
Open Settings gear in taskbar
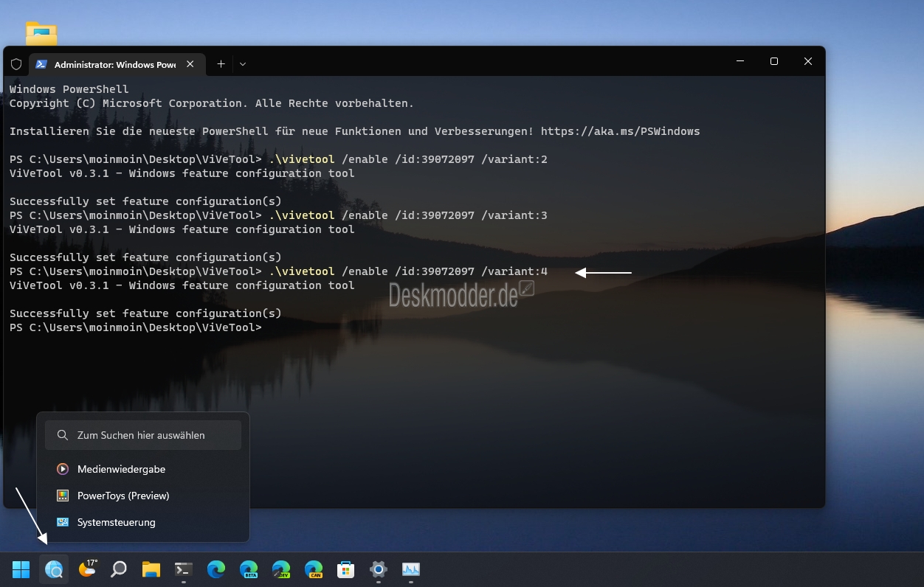point(379,569)
